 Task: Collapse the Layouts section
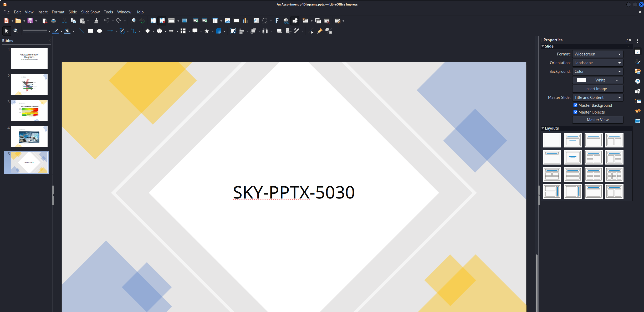pyautogui.click(x=543, y=128)
